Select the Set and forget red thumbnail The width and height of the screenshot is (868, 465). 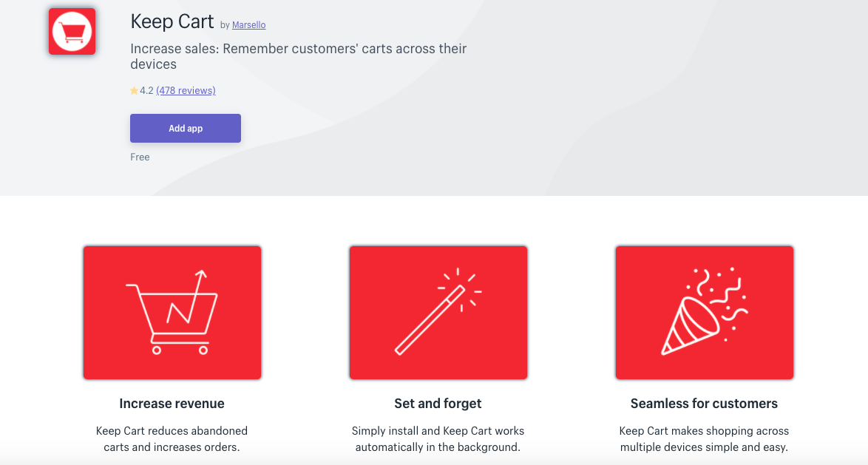[438, 313]
